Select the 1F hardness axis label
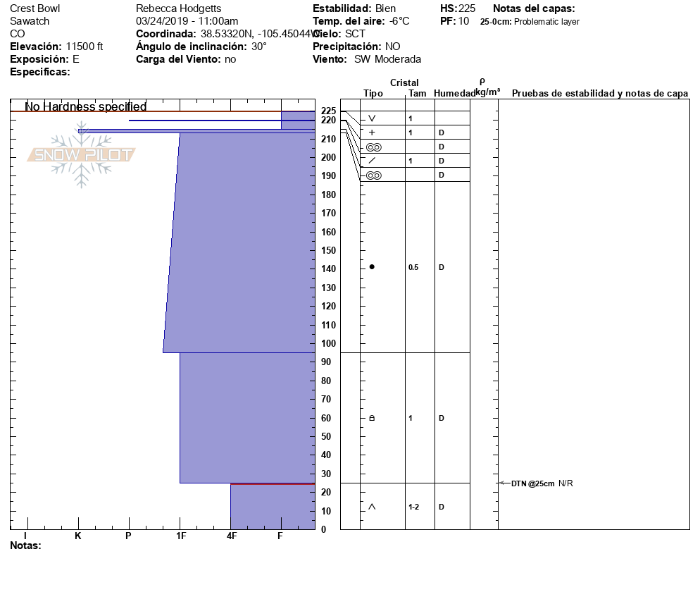700x592 pixels. click(x=181, y=536)
